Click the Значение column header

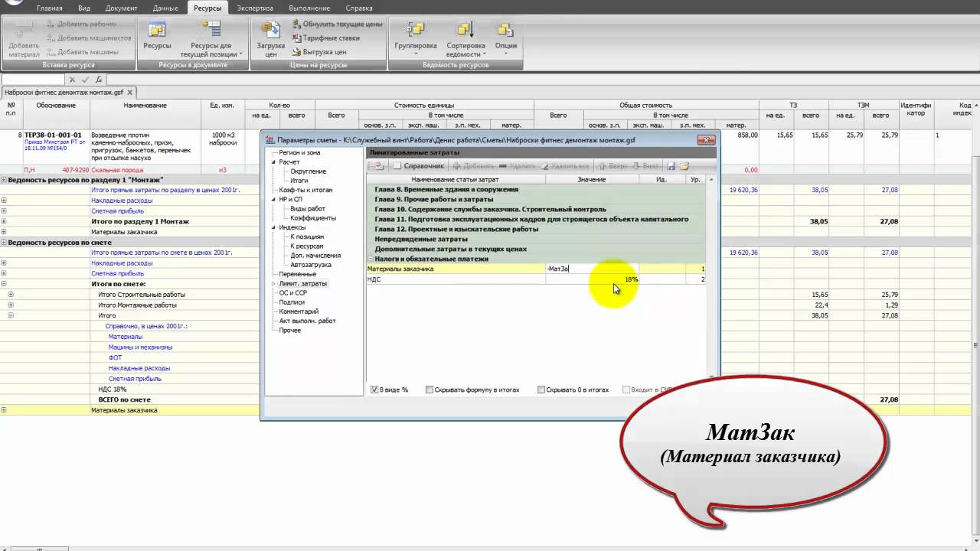592,179
